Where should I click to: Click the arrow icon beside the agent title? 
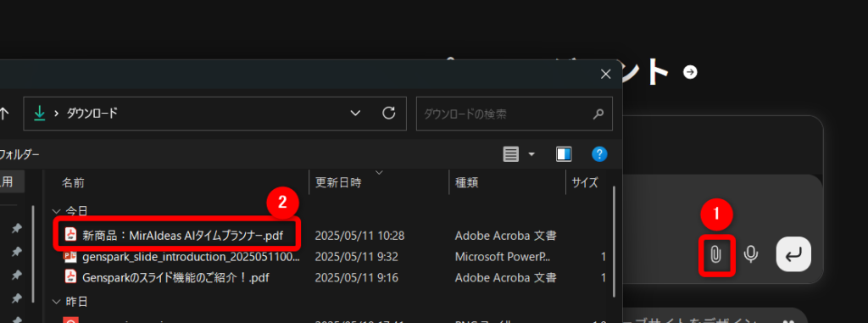tap(690, 72)
